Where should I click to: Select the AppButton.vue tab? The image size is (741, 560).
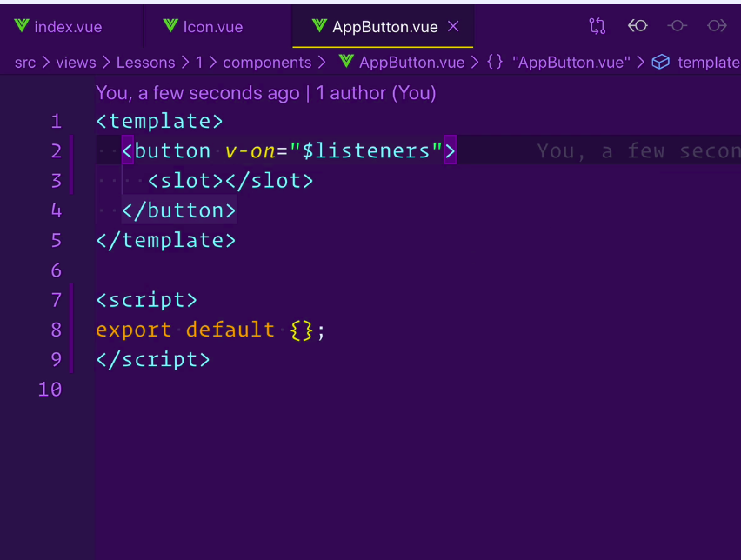coord(384,27)
